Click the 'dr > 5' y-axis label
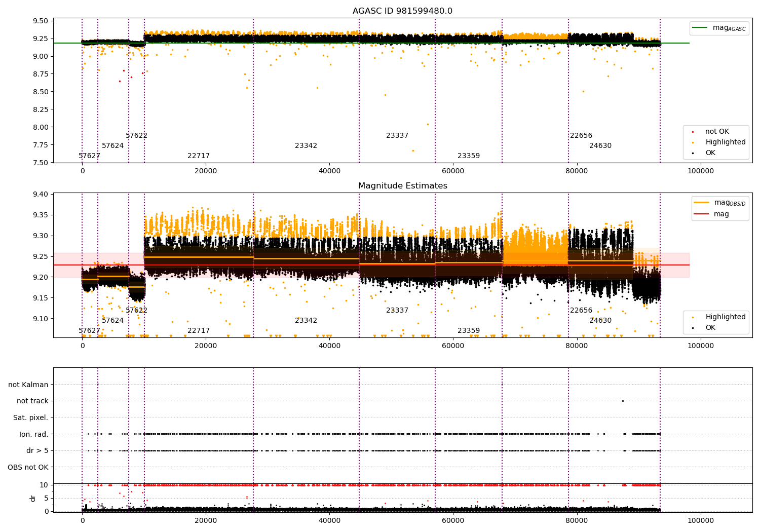The image size is (760, 532). (x=37, y=450)
